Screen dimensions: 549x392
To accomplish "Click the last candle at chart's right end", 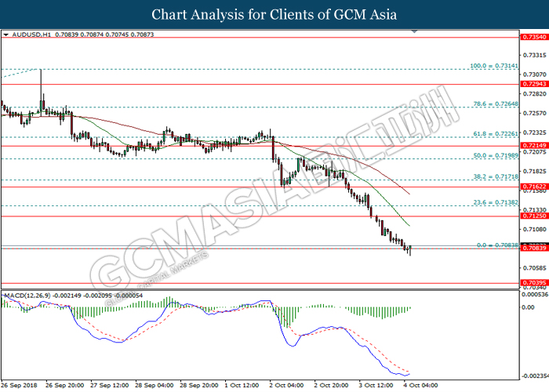I will tap(410, 250).
